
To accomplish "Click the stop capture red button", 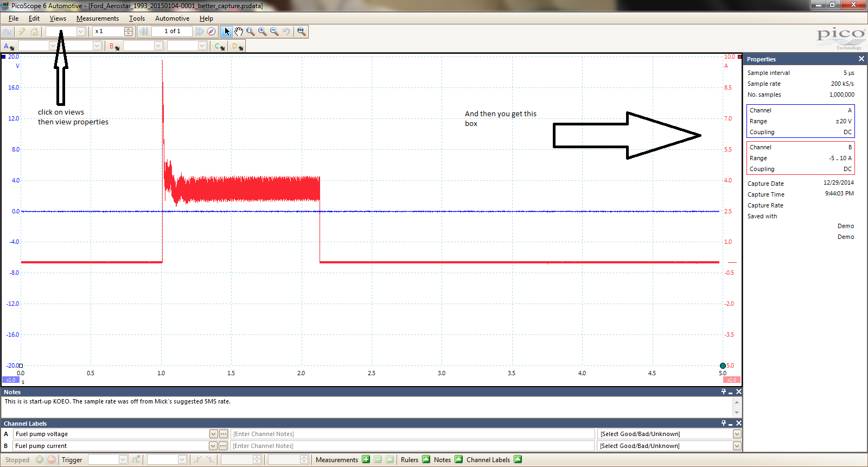I will [x=52, y=459].
